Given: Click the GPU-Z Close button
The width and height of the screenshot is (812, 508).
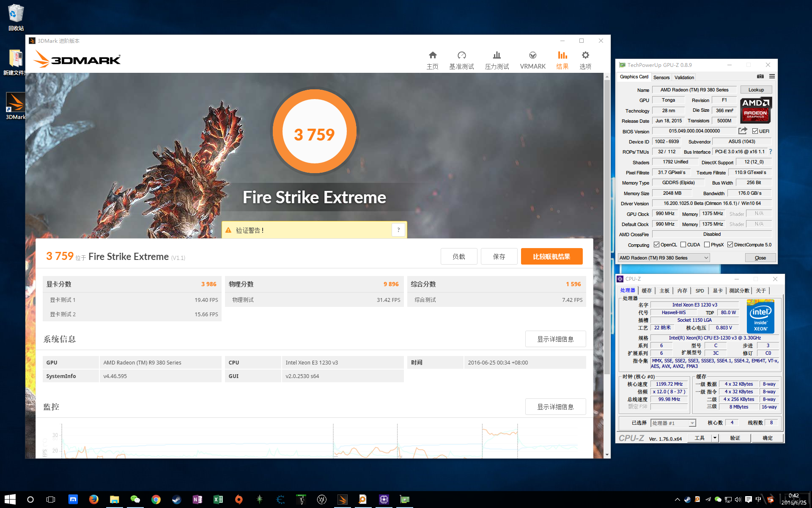Looking at the screenshot, I should 760,258.
